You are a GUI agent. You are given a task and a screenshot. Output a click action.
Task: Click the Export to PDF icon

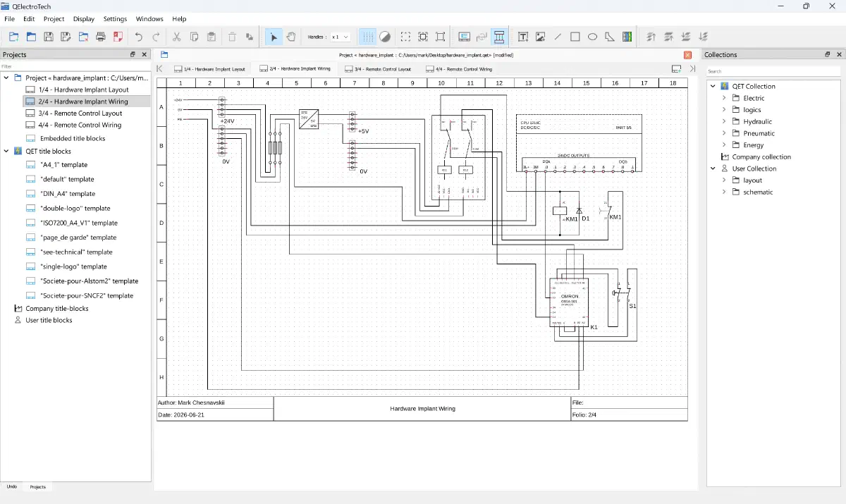click(x=118, y=37)
